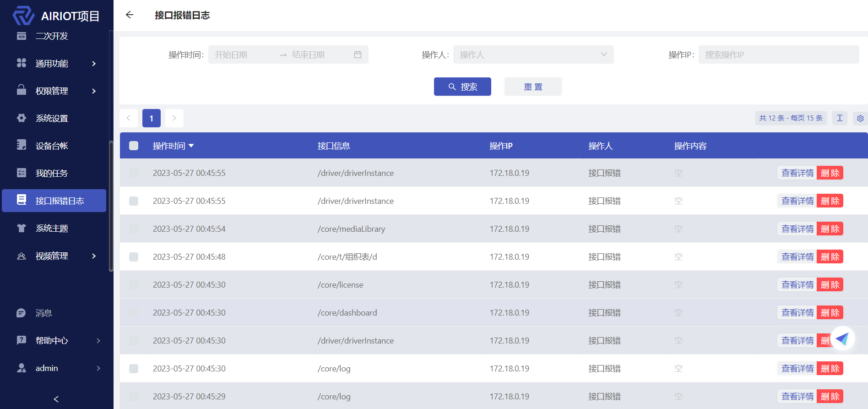868x409 pixels.
Task: Sort by 操作时间 using the arrow
Action: point(191,146)
